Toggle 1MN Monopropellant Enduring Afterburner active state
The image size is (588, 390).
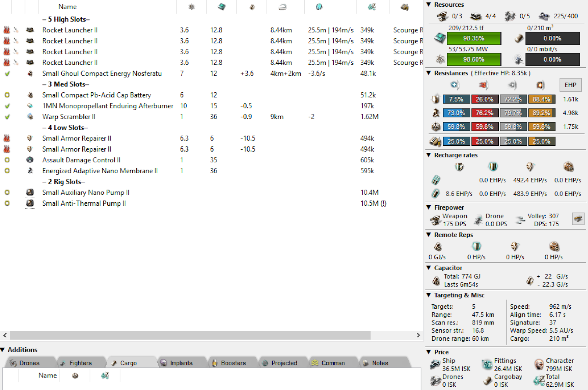(x=7, y=106)
